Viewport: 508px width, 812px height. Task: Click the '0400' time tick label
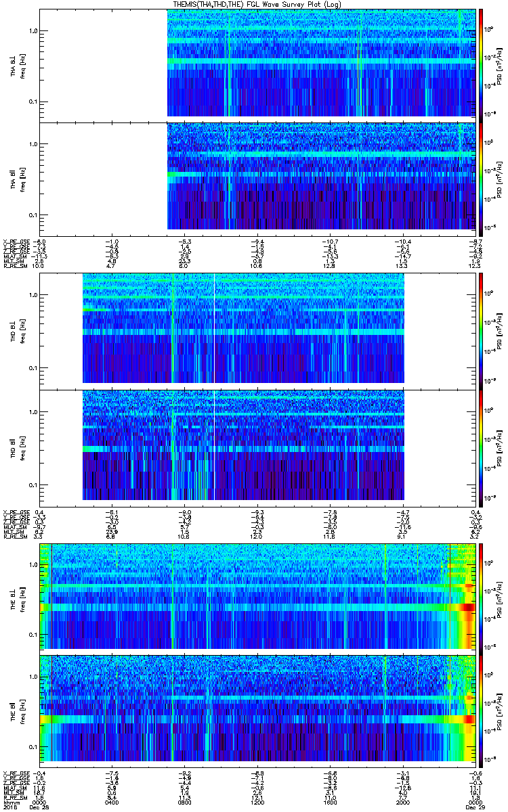tap(113, 803)
